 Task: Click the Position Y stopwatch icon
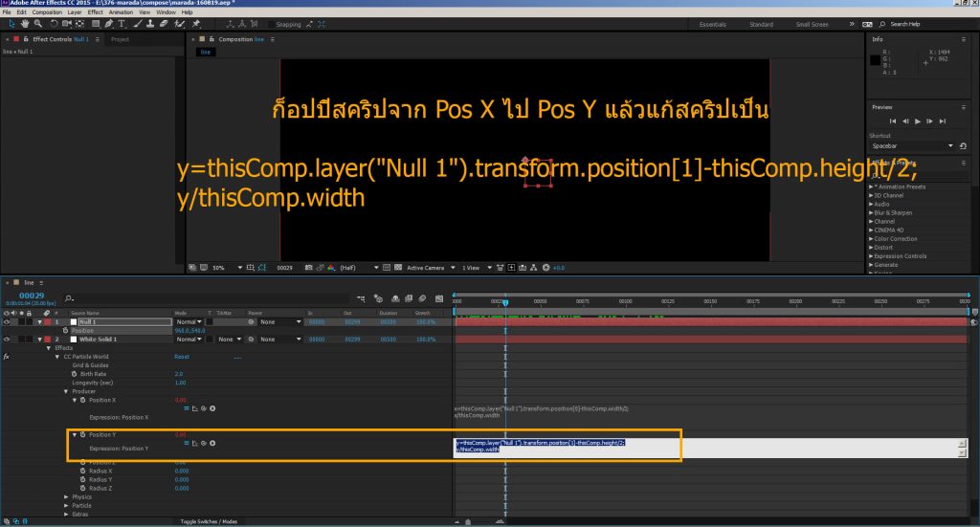coord(83,434)
